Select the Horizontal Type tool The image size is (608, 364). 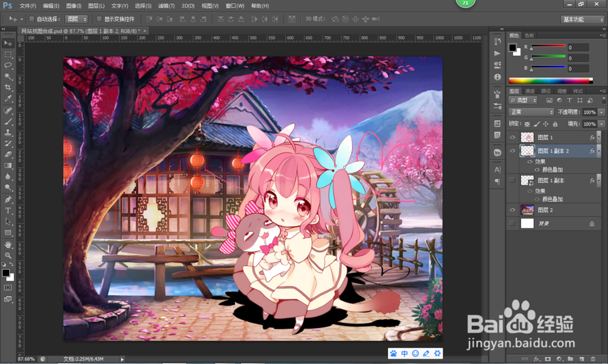[x=8, y=210]
